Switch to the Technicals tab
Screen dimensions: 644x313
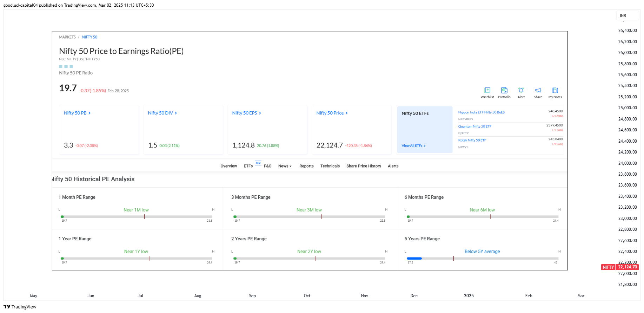pos(330,166)
